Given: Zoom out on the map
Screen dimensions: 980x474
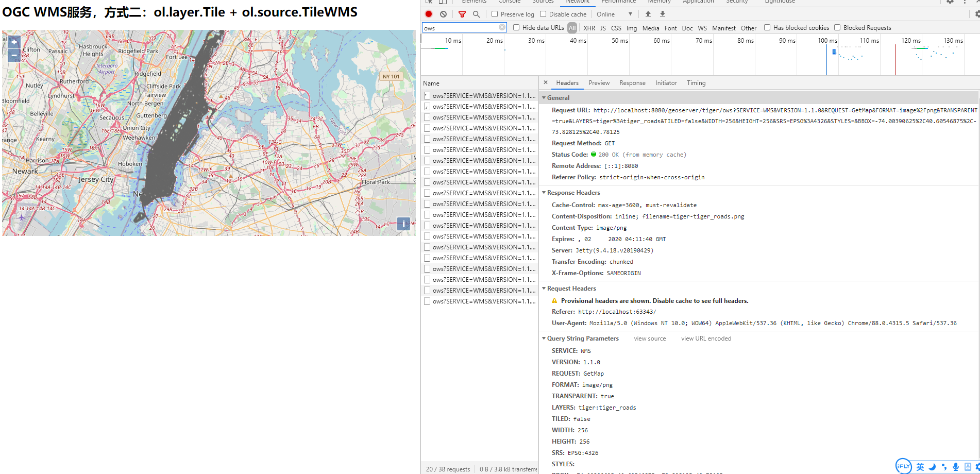Looking at the screenshot, I should [x=14, y=55].
